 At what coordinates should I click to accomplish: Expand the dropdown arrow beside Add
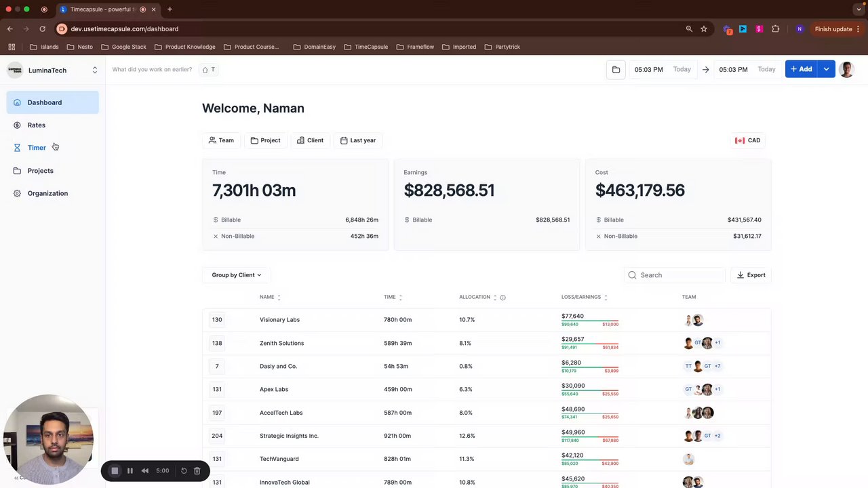(x=826, y=69)
